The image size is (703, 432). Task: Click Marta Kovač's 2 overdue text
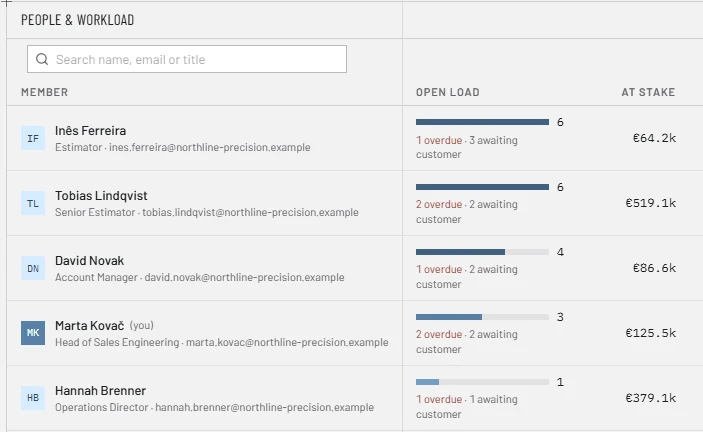click(x=439, y=334)
